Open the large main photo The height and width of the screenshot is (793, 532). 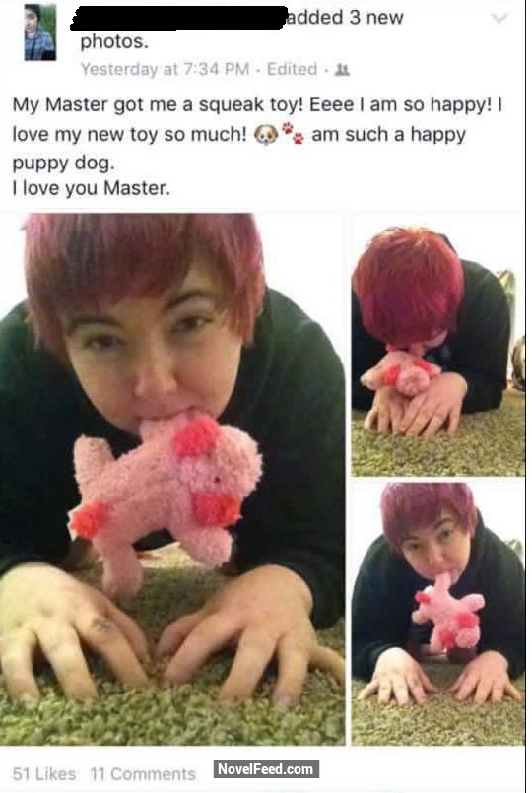click(x=172, y=479)
